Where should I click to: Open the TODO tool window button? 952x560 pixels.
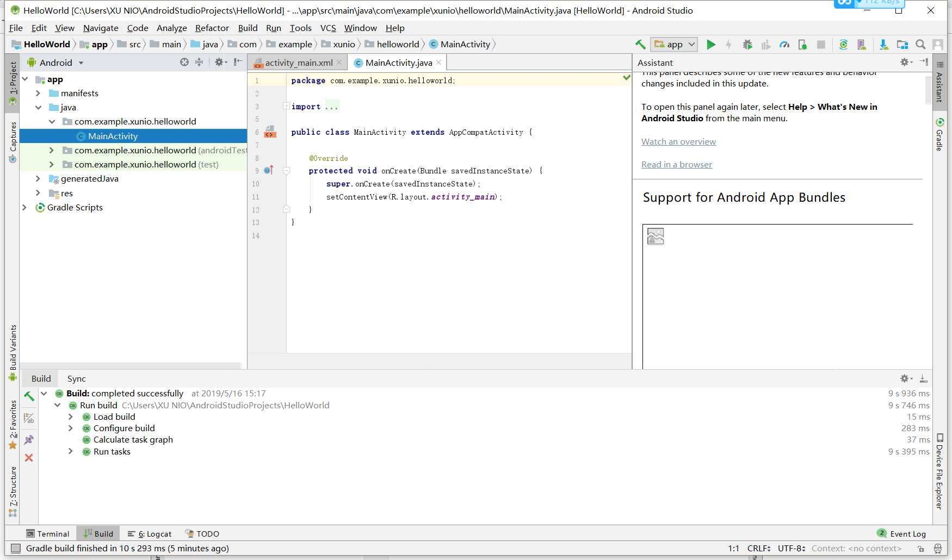pos(202,534)
